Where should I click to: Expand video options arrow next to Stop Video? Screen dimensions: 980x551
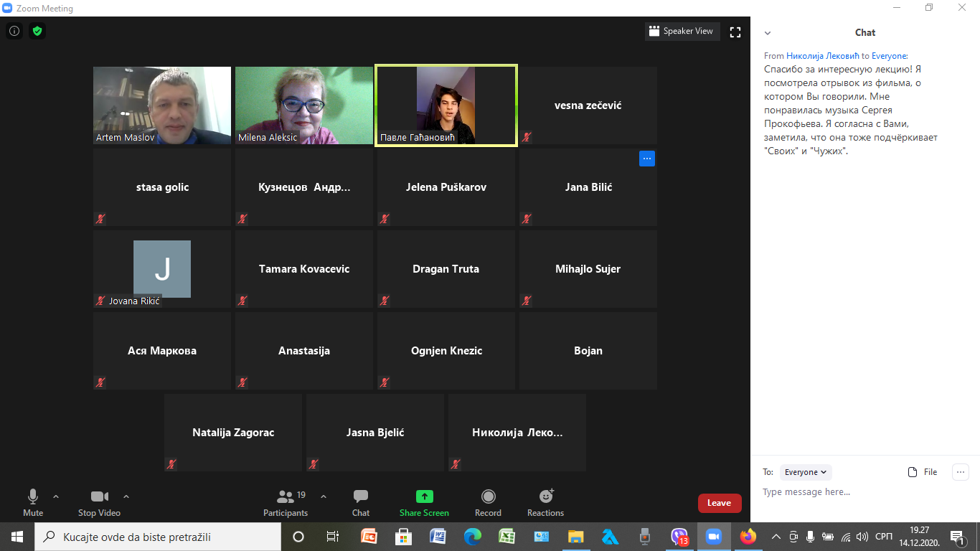click(x=126, y=496)
